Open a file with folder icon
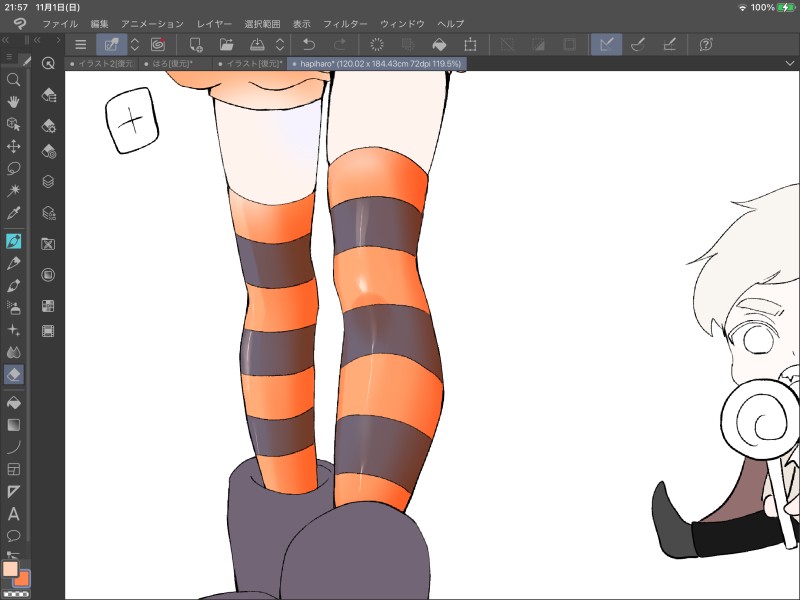Viewport: 800px width, 600px height. tap(226, 44)
